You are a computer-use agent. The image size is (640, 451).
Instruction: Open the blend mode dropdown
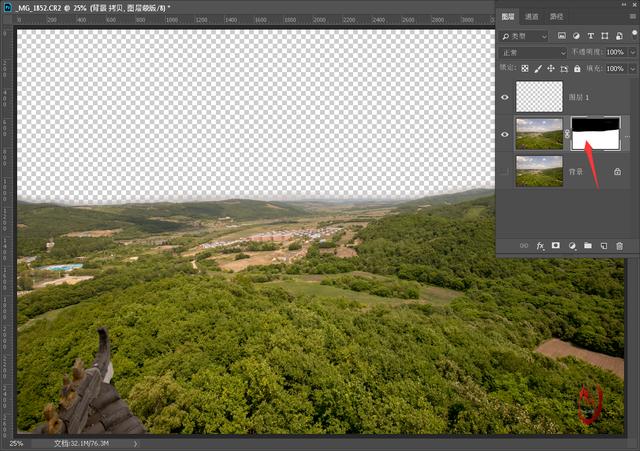pyautogui.click(x=533, y=53)
